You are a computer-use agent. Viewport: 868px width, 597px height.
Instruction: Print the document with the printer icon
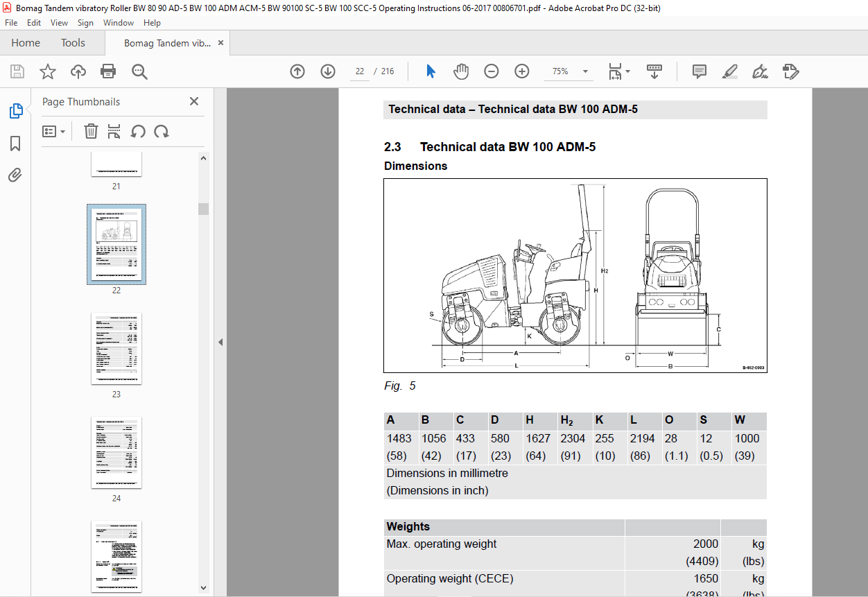[108, 71]
